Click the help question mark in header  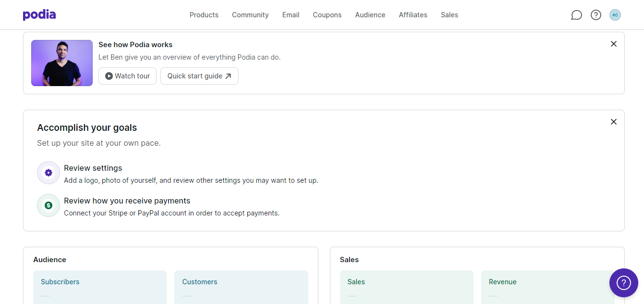pos(596,15)
